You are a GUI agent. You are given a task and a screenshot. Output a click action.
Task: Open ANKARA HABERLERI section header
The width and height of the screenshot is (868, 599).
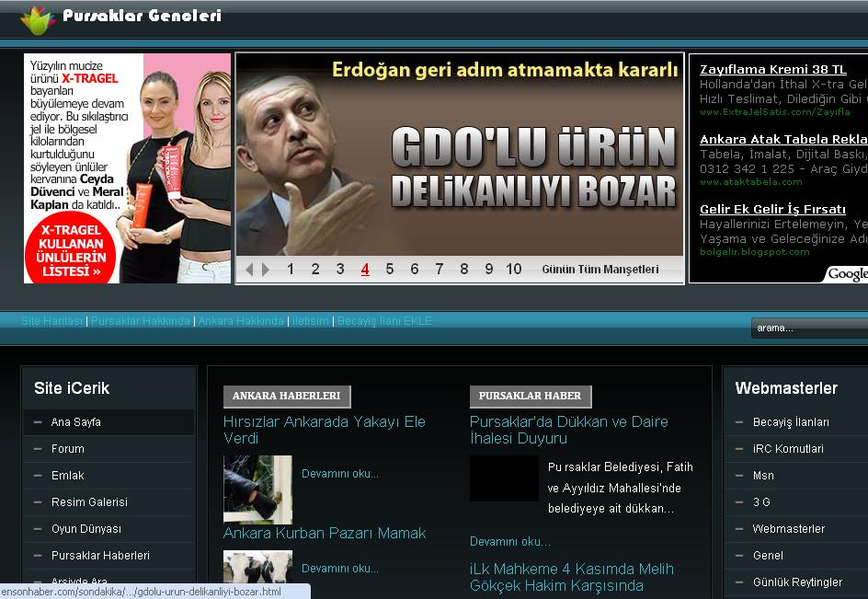point(287,397)
